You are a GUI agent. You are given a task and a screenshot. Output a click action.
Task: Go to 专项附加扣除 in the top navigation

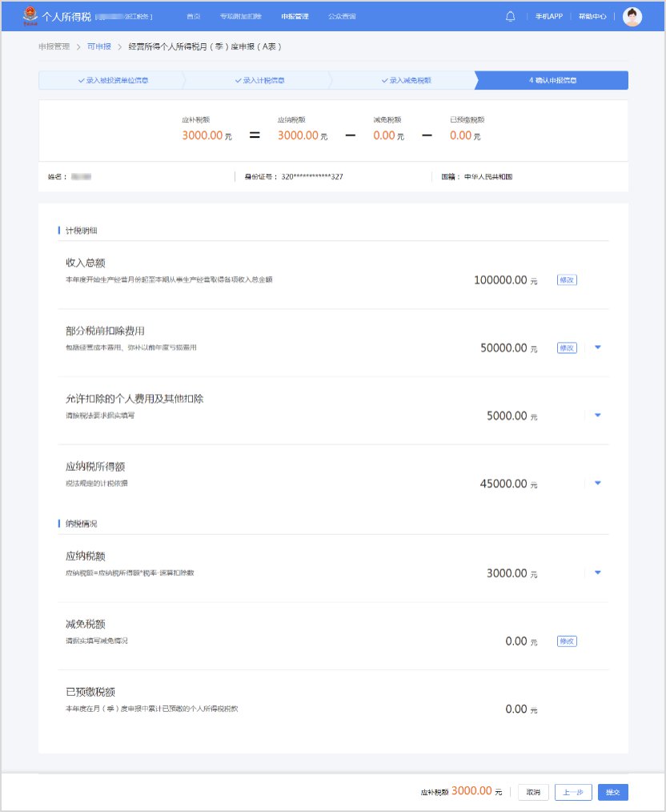tap(240, 16)
